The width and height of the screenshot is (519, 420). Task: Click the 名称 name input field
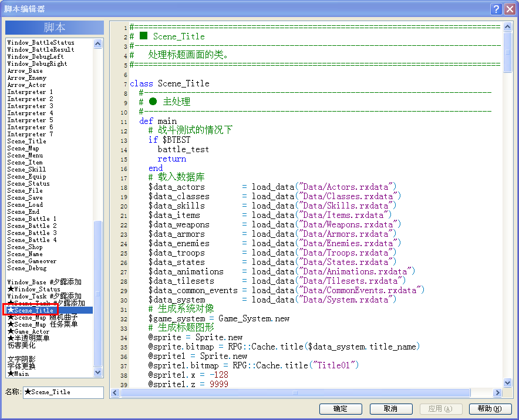63,392
